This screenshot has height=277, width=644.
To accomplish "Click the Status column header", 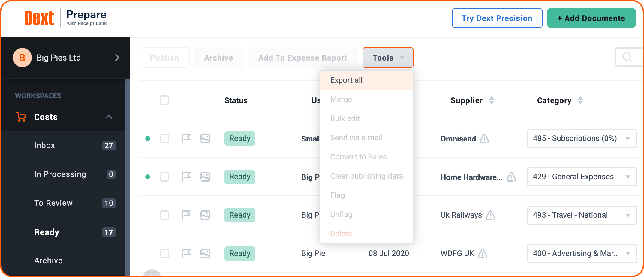I will (x=236, y=100).
